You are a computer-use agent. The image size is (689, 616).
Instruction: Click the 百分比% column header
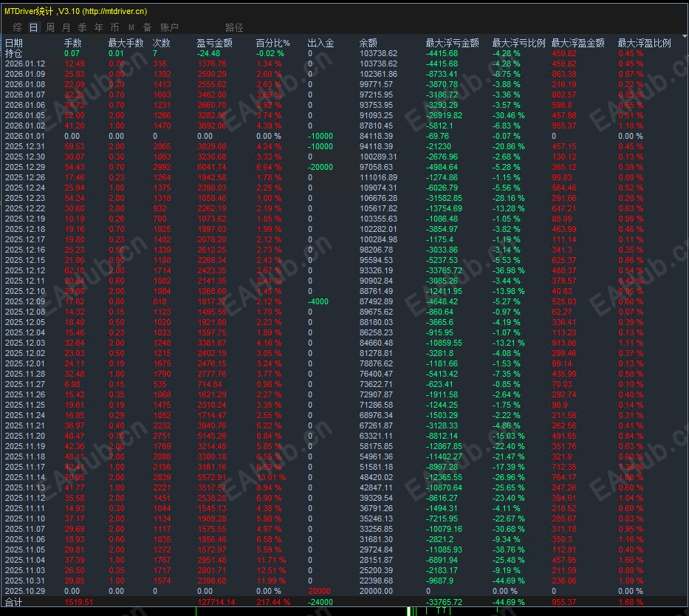tap(273, 43)
